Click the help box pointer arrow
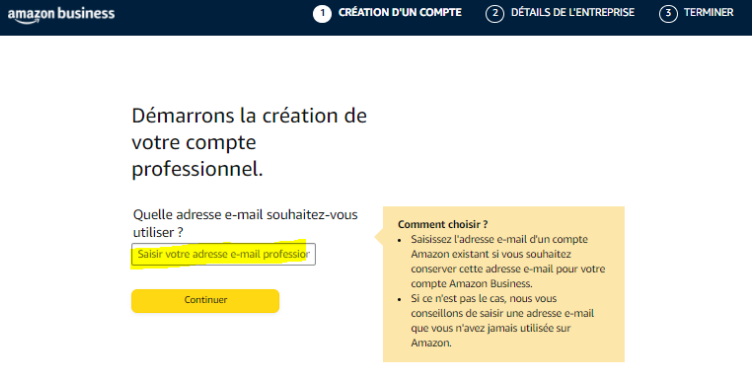Image resolution: width=752 pixels, height=379 pixels. [378, 237]
